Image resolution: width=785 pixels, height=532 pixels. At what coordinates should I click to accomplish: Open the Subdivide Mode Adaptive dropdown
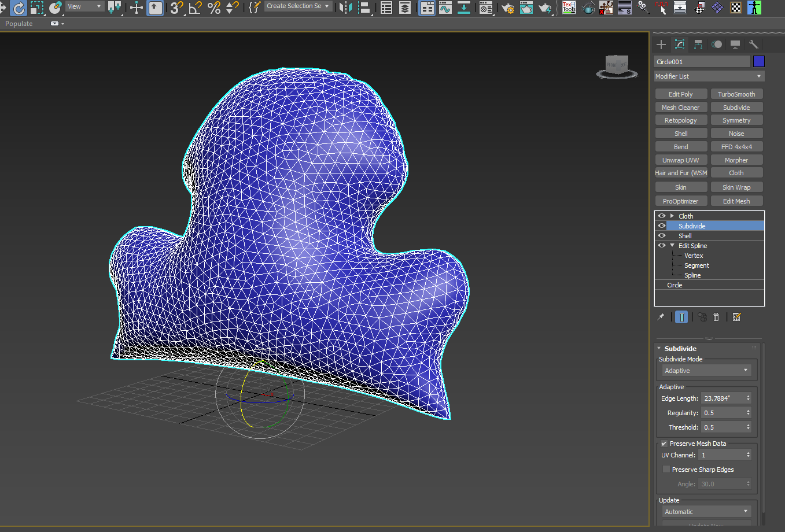(706, 371)
